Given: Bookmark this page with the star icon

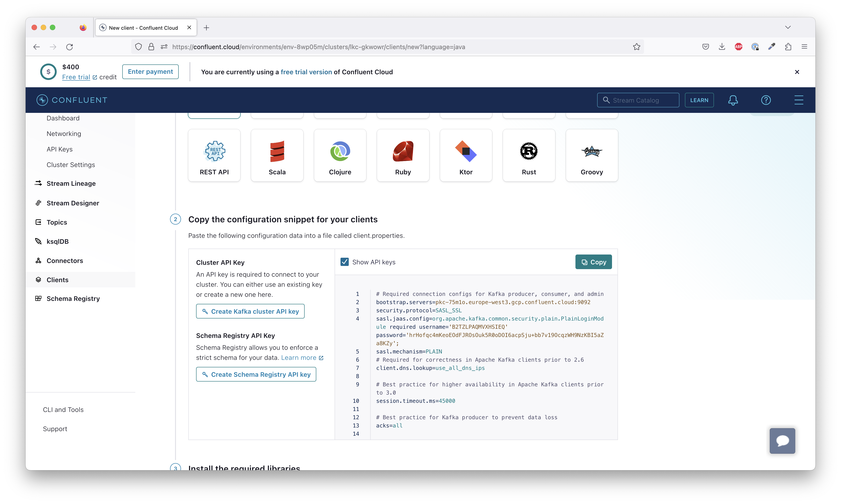Looking at the screenshot, I should point(636,47).
